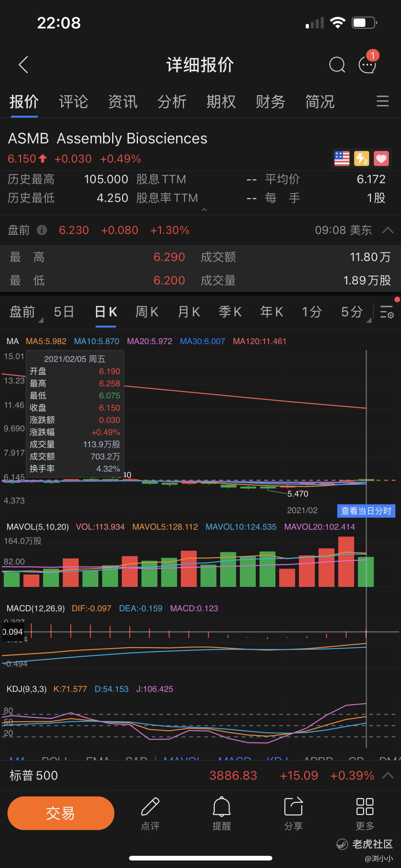
Task: Open the chart settings icon
Action: [387, 312]
